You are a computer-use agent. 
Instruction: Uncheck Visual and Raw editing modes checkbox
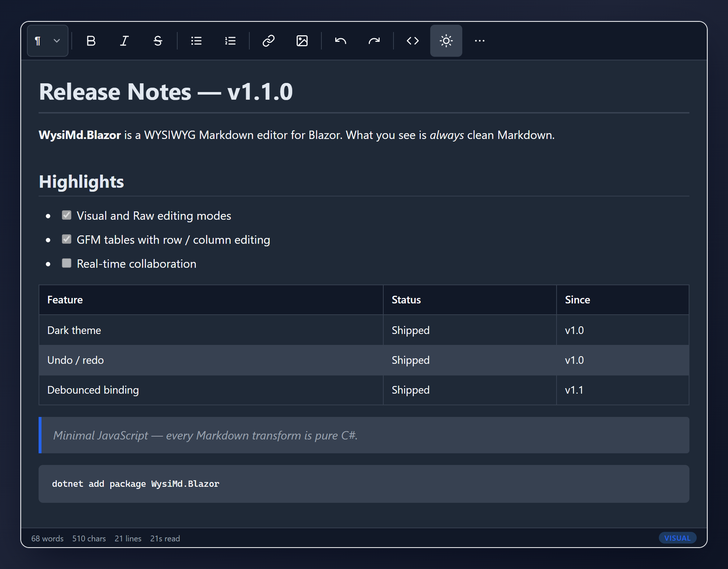[x=67, y=215]
